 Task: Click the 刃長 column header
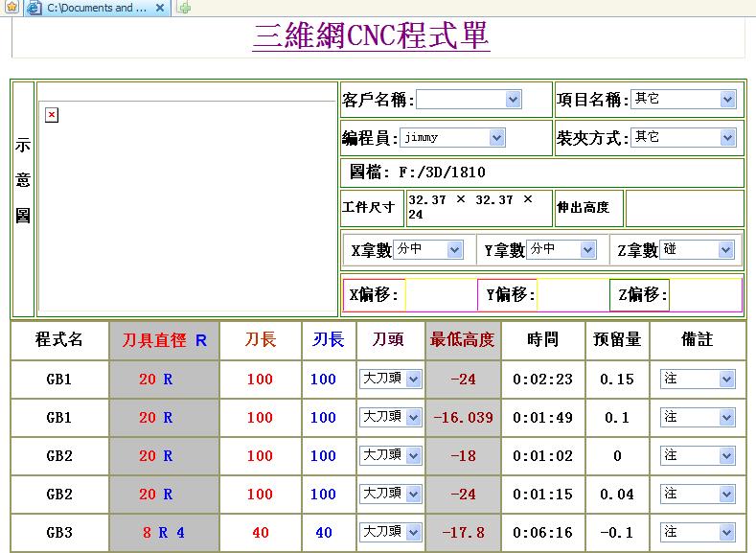coord(329,340)
